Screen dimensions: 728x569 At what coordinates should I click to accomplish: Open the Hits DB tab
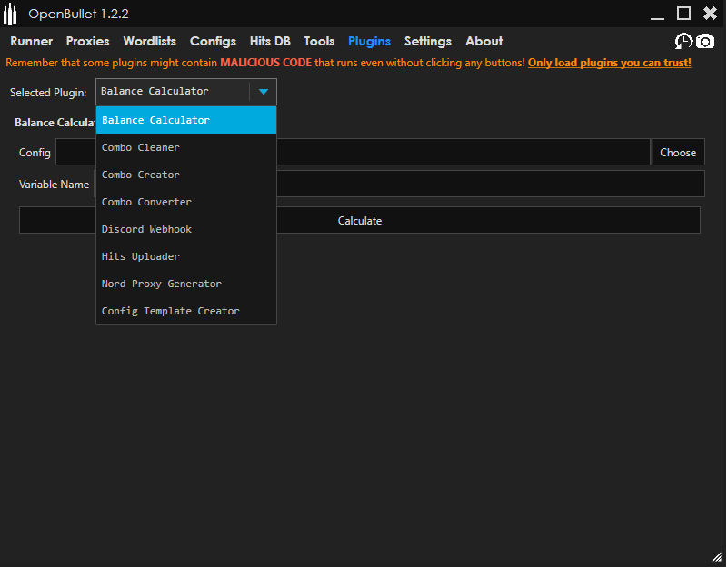270,41
